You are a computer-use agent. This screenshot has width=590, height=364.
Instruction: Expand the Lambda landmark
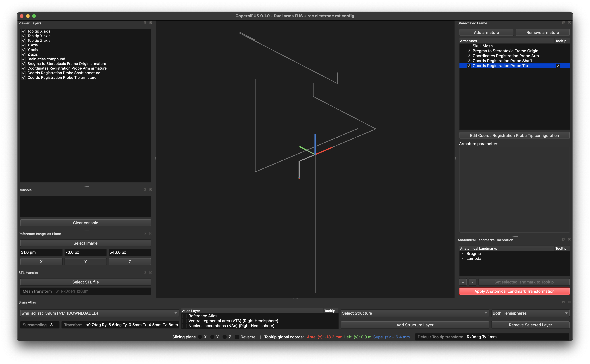point(462,259)
